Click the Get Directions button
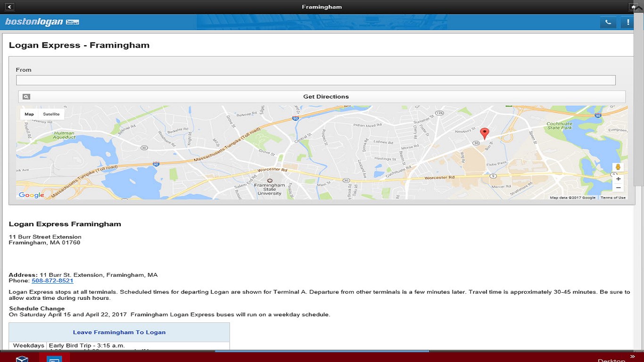This screenshot has height=362, width=644. coord(322,97)
